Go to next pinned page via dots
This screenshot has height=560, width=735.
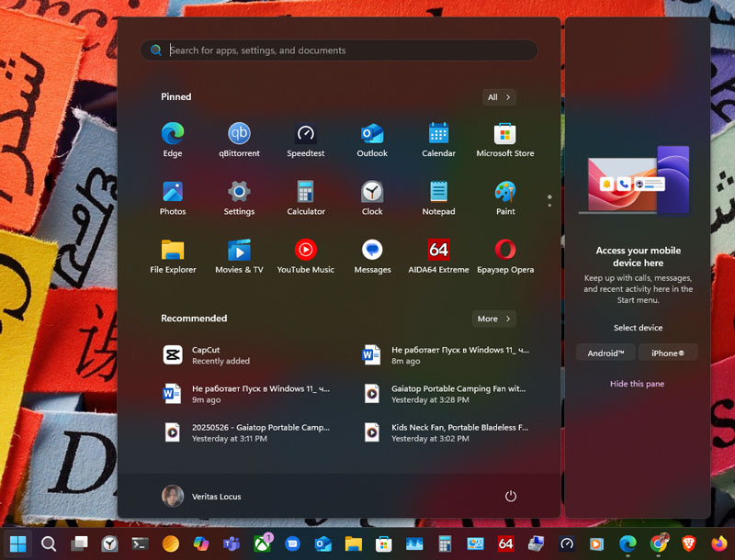[x=549, y=206]
